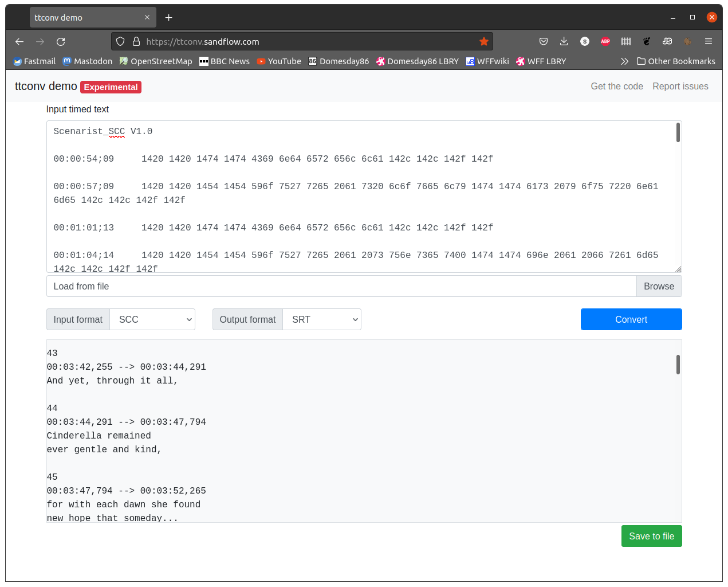This screenshot has width=728, height=587.
Task: Open the Other Bookmarks folder
Action: click(676, 61)
